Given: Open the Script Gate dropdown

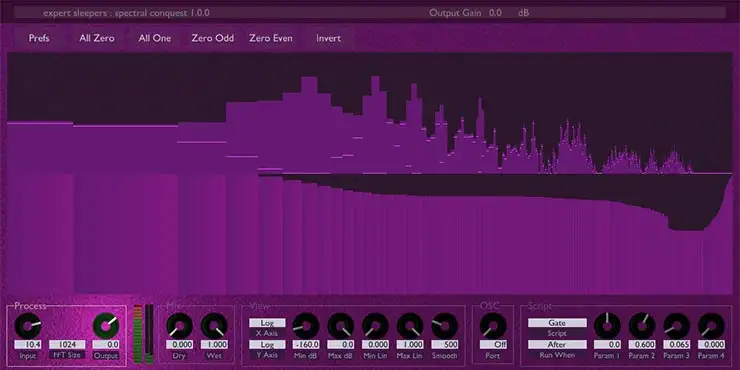Looking at the screenshot, I should tap(557, 323).
